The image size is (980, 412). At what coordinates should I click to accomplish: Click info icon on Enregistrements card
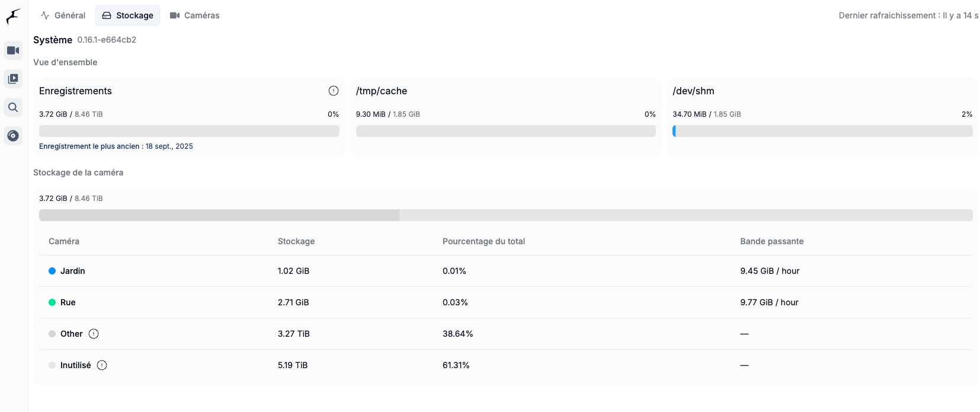[x=334, y=91]
